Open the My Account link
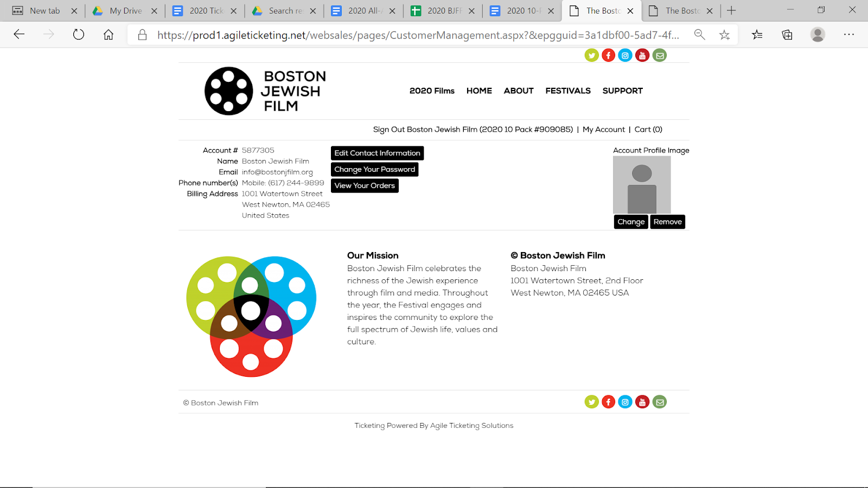The height and width of the screenshot is (488, 868). 604,130
